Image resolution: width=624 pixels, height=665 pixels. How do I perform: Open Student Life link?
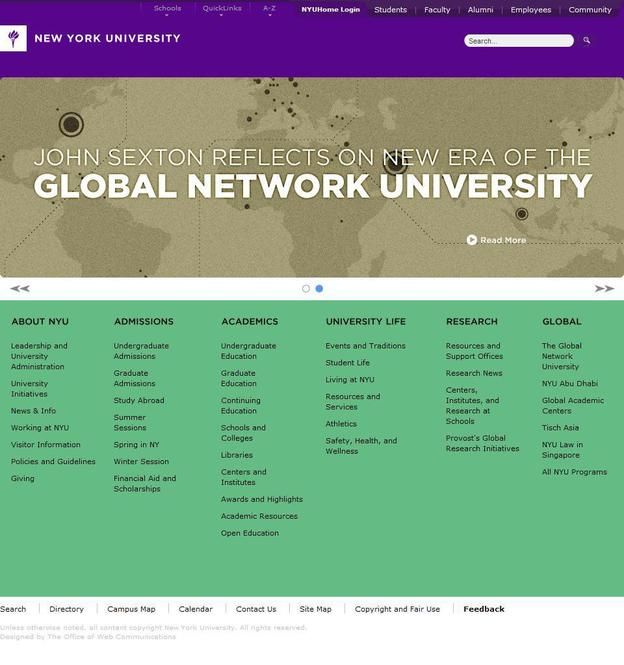347,363
